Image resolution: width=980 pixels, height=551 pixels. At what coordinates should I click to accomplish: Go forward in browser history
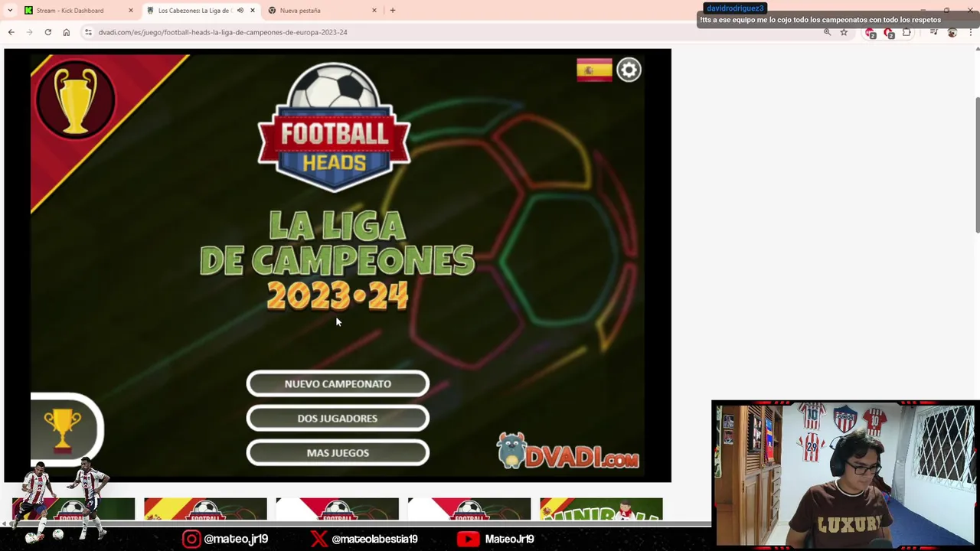[29, 32]
